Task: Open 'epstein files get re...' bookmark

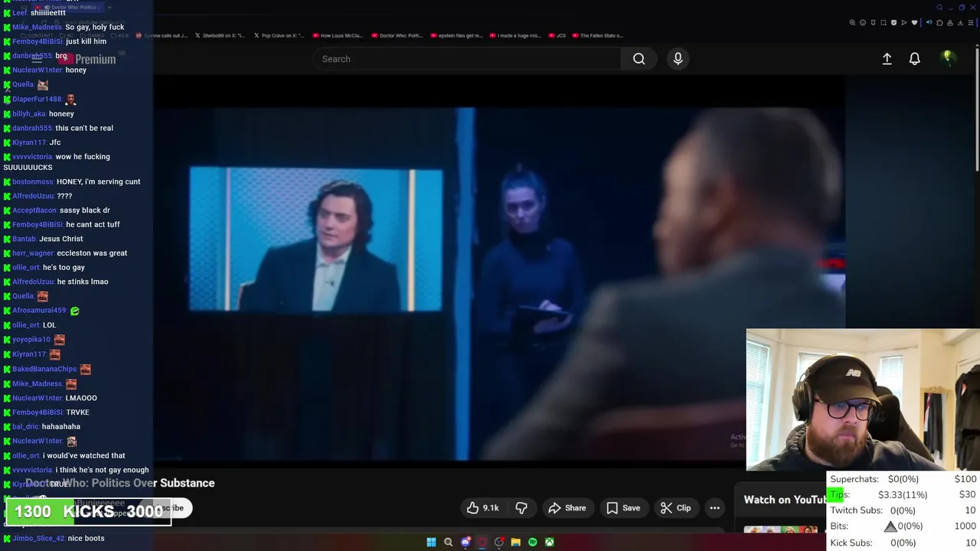Action: (x=457, y=35)
